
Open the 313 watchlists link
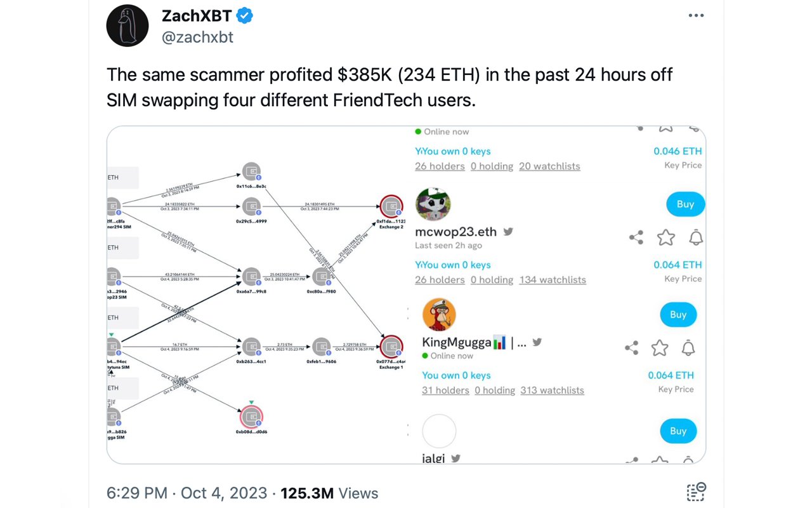(552, 390)
